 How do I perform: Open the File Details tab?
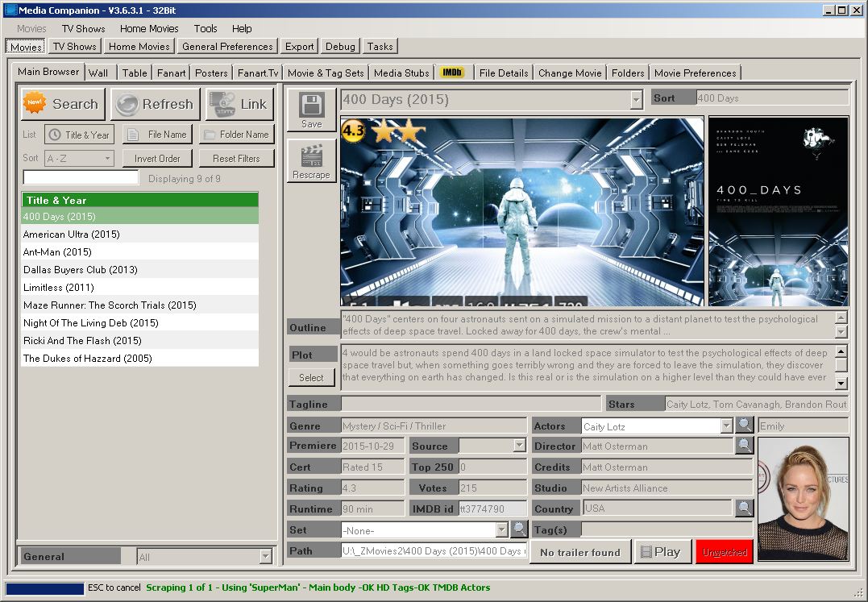503,73
